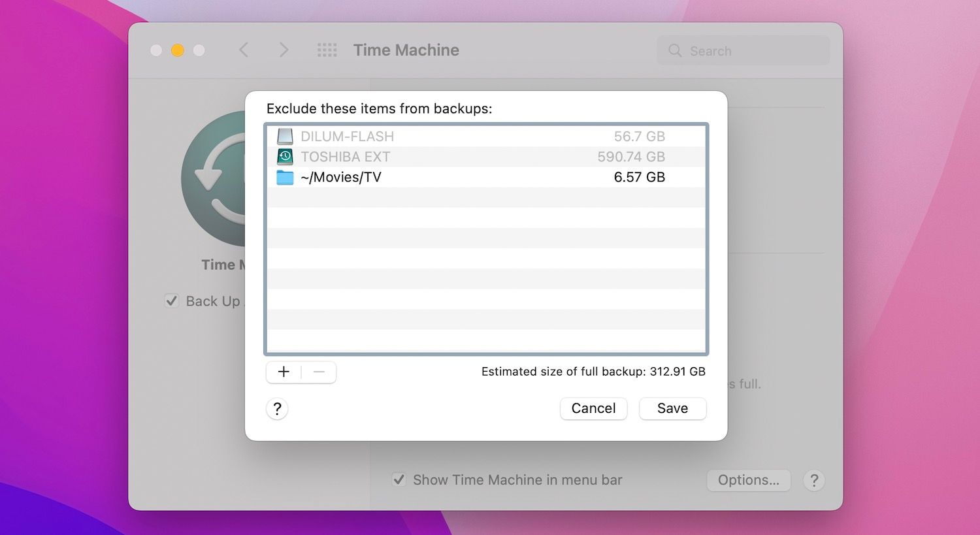Click the question mark next to Options button
980x535 pixels.
(813, 480)
